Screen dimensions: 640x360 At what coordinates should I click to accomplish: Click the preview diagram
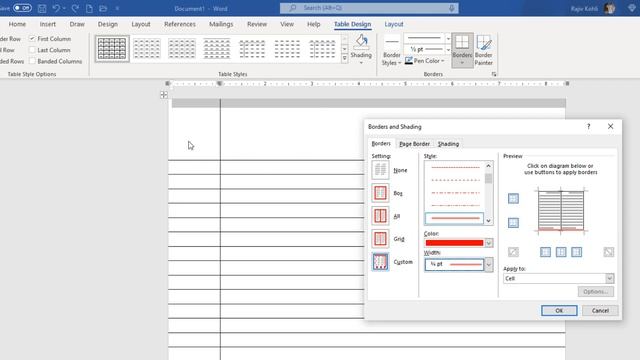point(561,211)
